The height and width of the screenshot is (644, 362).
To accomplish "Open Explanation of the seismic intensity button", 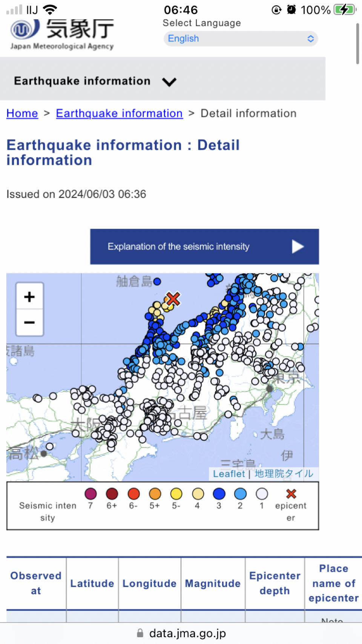I will pos(204,247).
